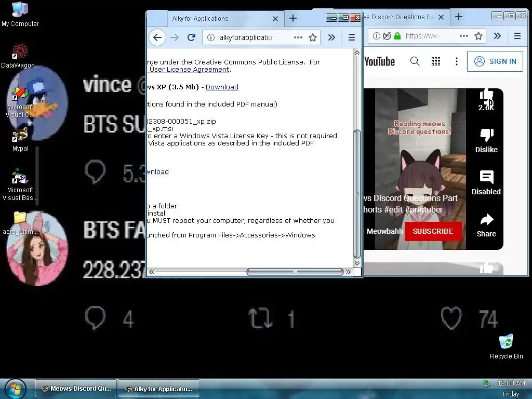Open the Recycle Bin

click(506, 347)
